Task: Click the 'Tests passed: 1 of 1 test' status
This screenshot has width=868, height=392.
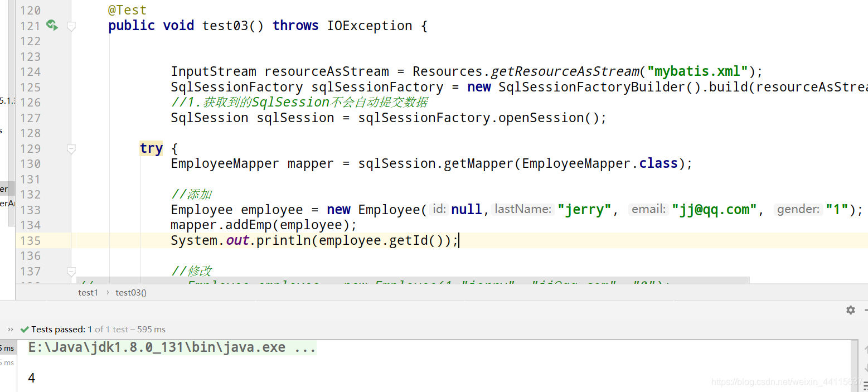Action: (93, 329)
